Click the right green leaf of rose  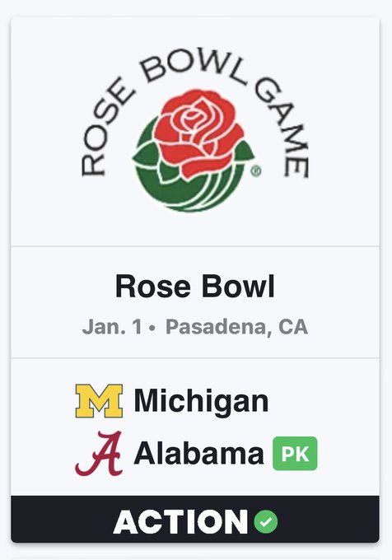pos(243,153)
